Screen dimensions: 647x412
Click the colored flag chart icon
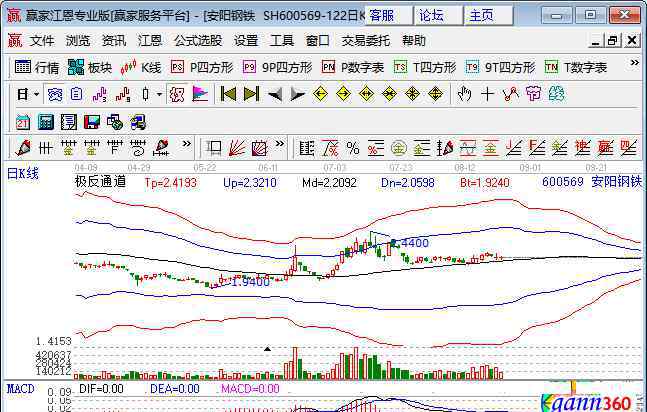click(x=200, y=95)
